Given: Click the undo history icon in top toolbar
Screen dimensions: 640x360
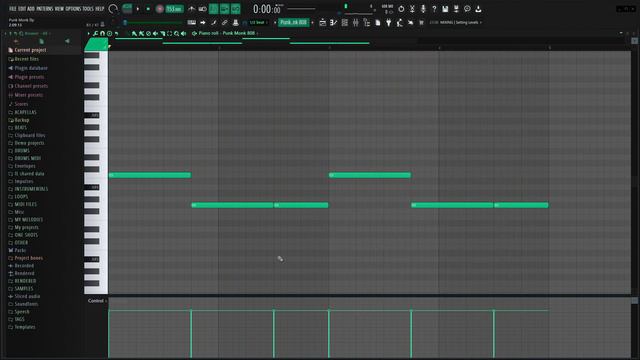Looking at the screenshot, I should point(401,9).
